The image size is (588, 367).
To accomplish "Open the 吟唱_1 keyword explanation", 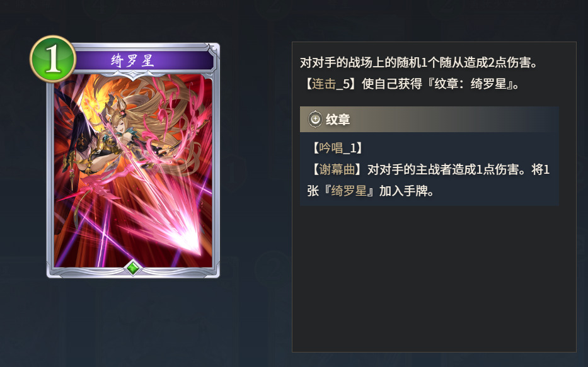I will (338, 149).
